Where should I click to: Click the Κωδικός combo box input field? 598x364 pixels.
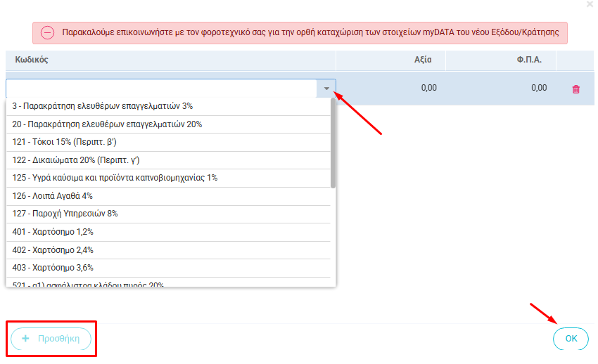[162, 89]
